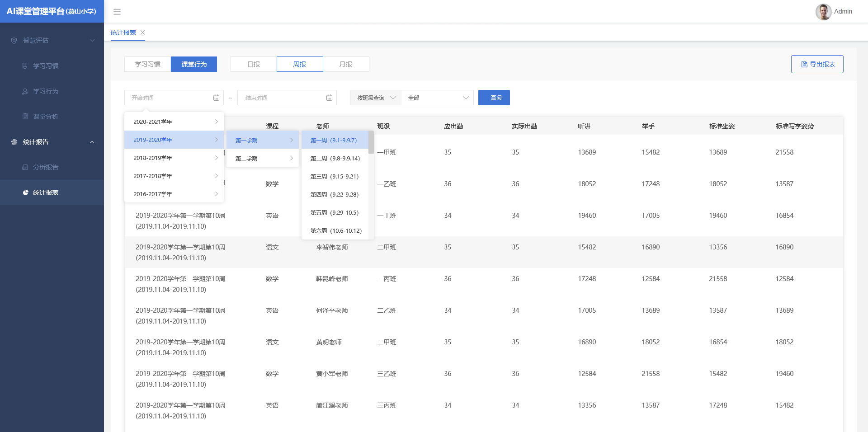Select the 日报 report option
The image size is (868, 432).
click(x=254, y=64)
